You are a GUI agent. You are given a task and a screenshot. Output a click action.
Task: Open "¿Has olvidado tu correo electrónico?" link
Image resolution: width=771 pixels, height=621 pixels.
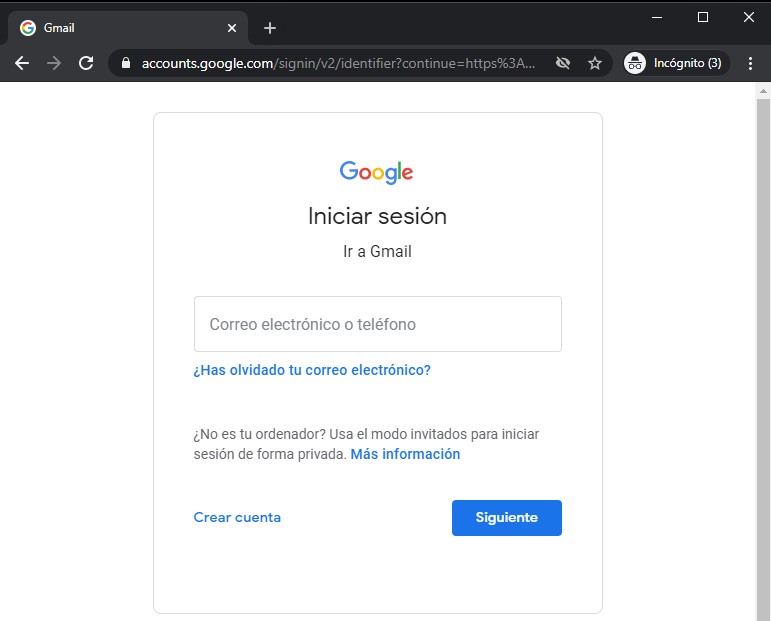coord(312,370)
